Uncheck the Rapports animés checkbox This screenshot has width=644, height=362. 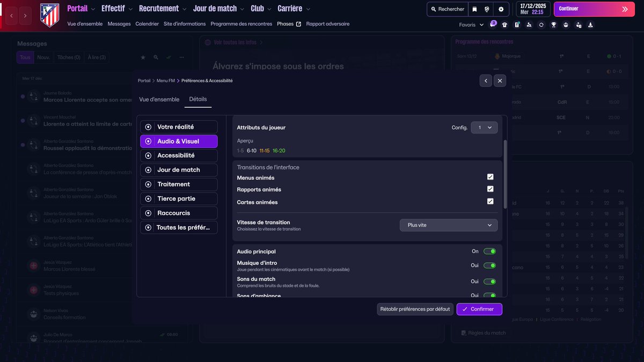click(490, 189)
